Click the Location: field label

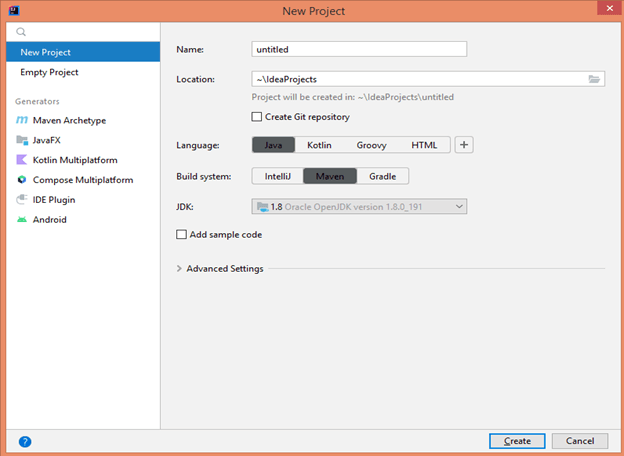click(x=195, y=79)
